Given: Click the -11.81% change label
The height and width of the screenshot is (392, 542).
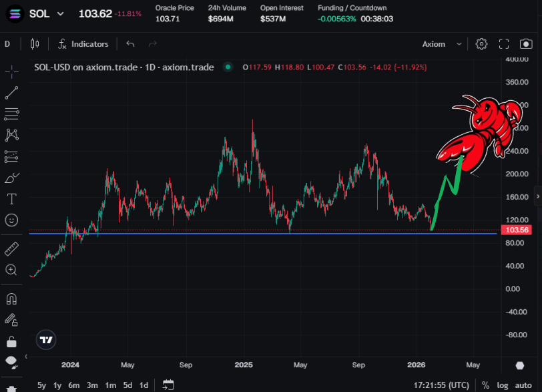Looking at the screenshot, I should click(x=128, y=14).
